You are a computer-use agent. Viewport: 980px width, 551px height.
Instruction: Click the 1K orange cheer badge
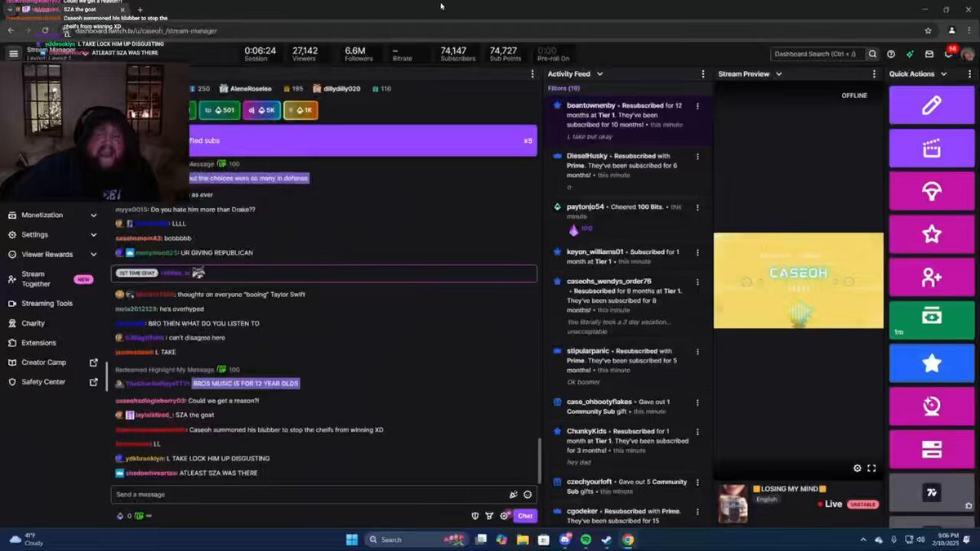coord(301,110)
